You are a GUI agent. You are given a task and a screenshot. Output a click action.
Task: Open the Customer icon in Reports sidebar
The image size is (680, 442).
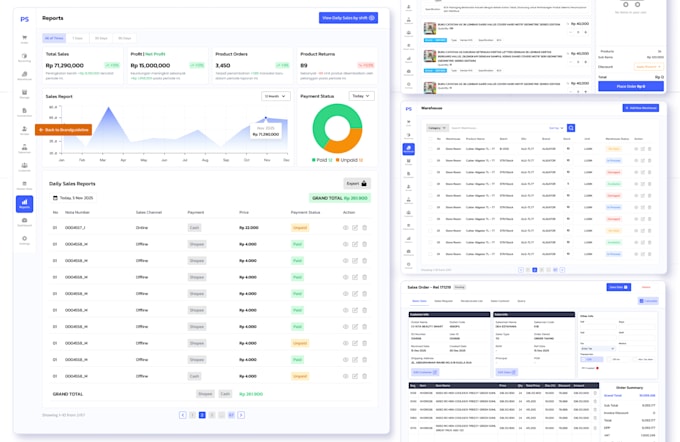(24, 165)
